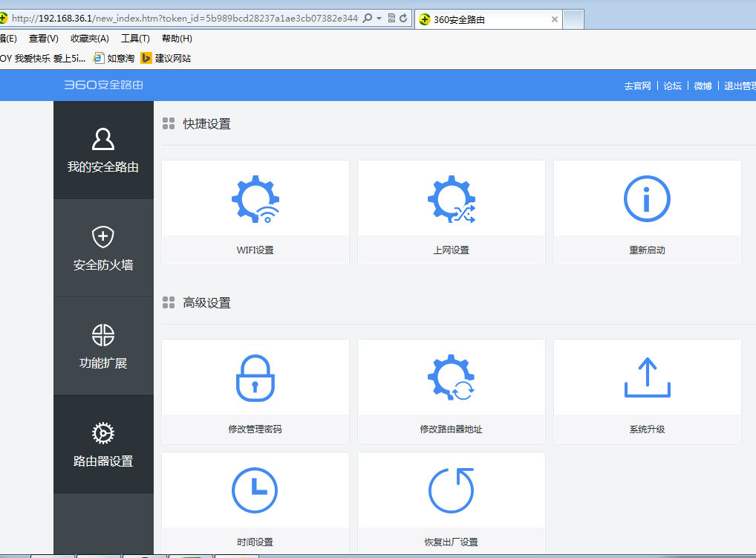Viewport: 756px width, 558px height.
Task: Click the 修改管理密码 label
Action: click(x=255, y=429)
